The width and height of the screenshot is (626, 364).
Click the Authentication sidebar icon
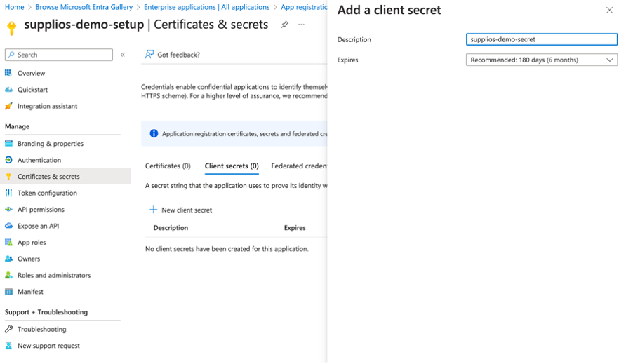[8, 160]
